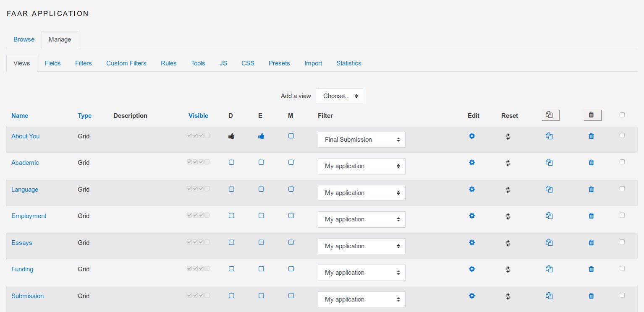
Task: Tick selection checkbox for About You row
Action: (622, 135)
